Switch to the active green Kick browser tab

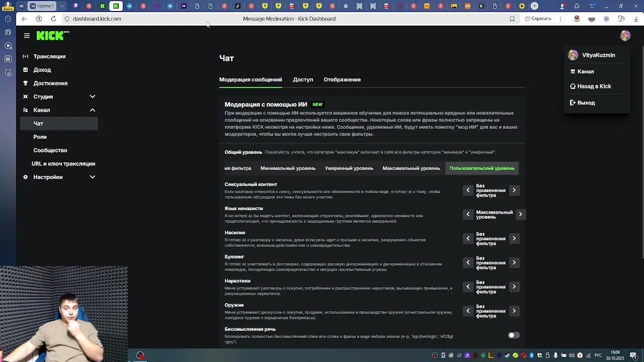116,6
